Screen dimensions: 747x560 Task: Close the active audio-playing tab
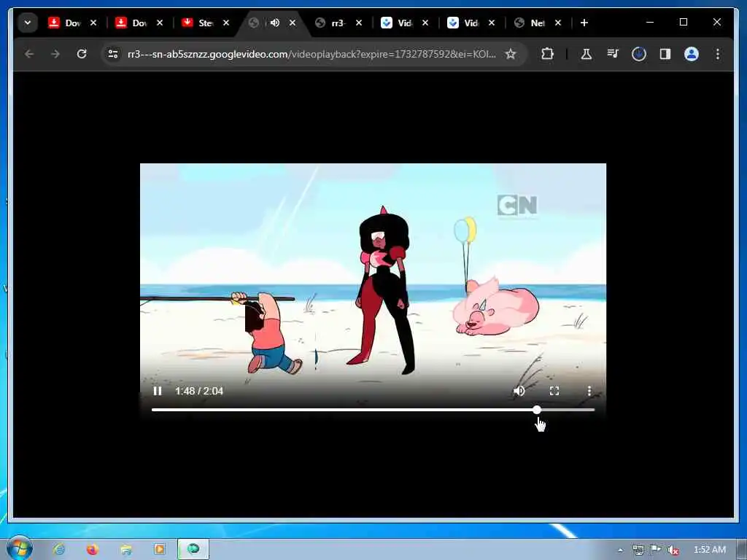coord(293,23)
